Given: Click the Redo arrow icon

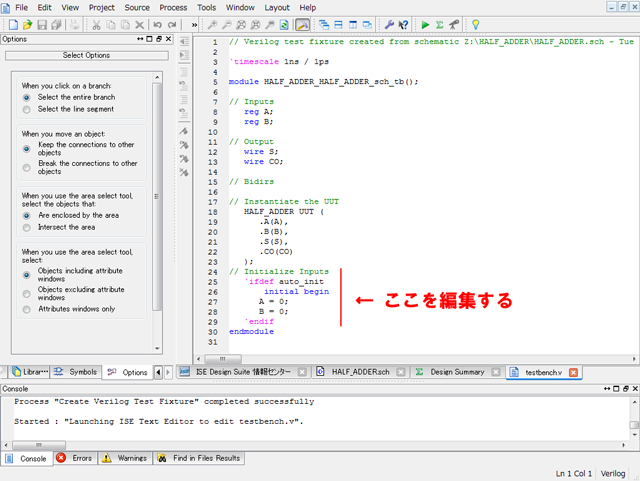Looking at the screenshot, I should [x=172, y=25].
